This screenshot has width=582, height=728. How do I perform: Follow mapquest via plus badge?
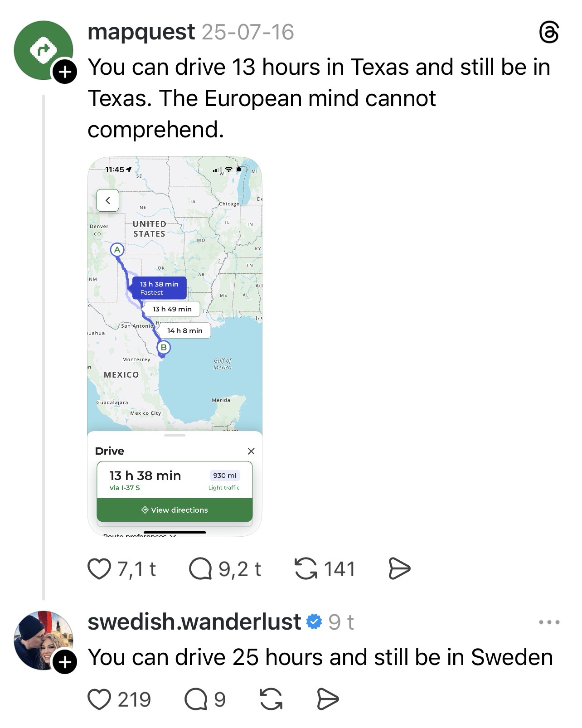[65, 72]
